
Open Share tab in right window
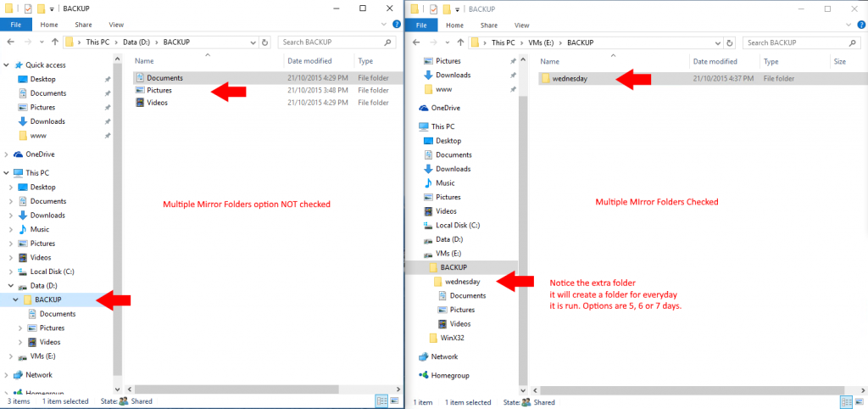pyautogui.click(x=489, y=25)
